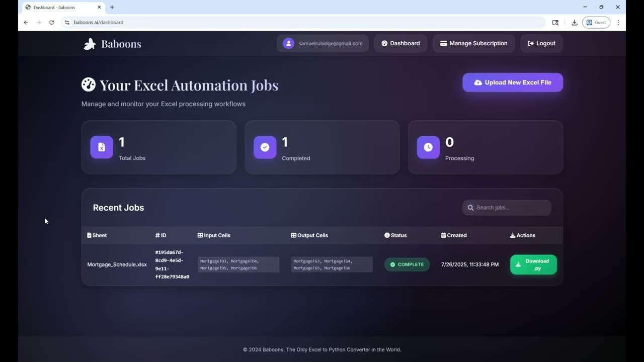
Task: Click the Completed card label
Action: (x=296, y=158)
